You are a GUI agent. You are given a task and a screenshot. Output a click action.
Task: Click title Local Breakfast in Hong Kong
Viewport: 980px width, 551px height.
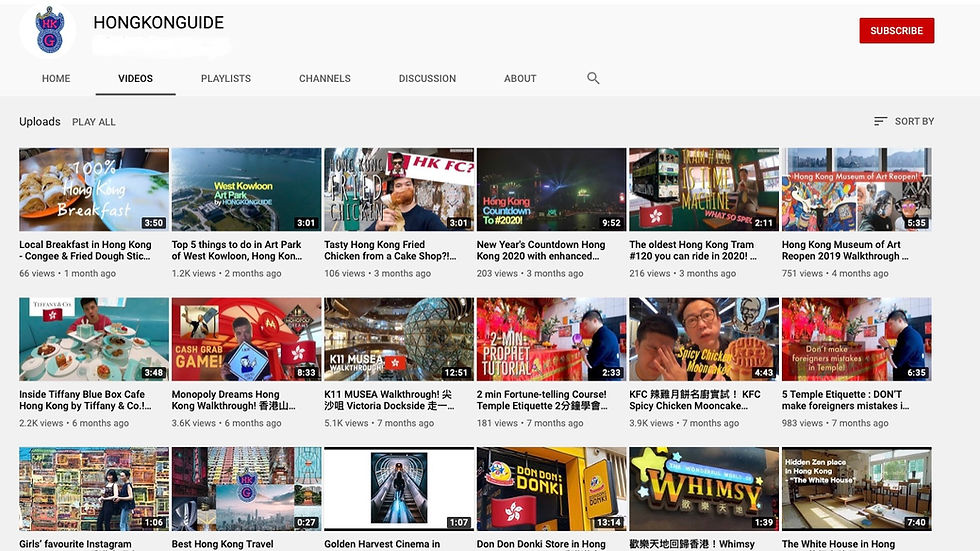click(85, 251)
